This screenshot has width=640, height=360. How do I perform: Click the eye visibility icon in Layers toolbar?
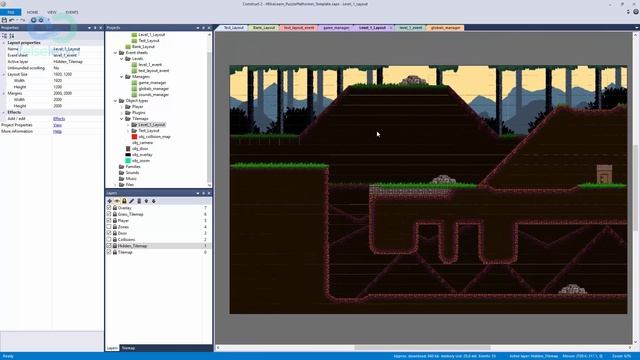point(117,201)
